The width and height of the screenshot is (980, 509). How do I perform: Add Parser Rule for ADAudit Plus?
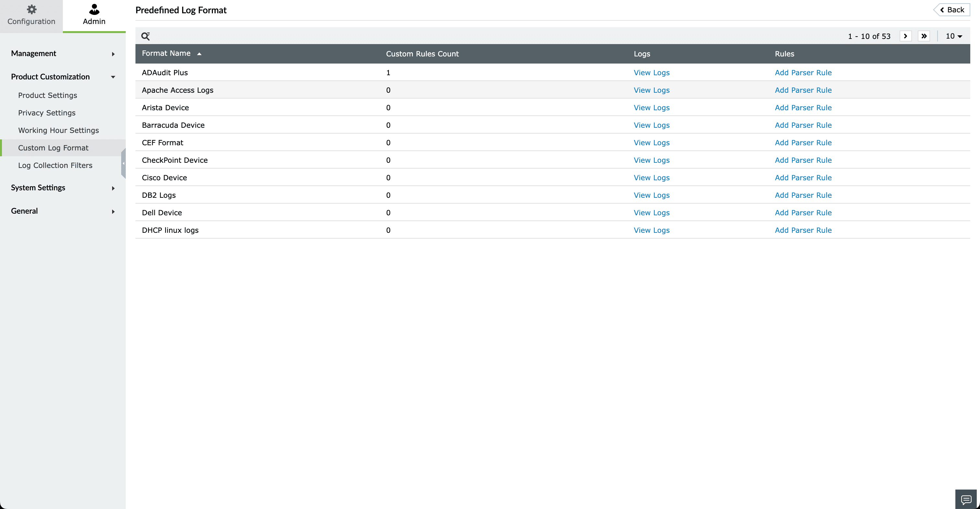(803, 73)
